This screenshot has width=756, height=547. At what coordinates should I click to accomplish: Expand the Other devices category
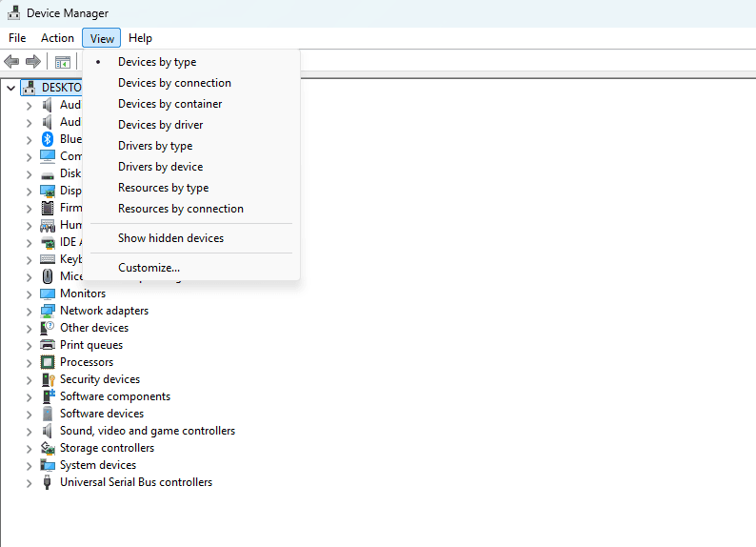[29, 329]
